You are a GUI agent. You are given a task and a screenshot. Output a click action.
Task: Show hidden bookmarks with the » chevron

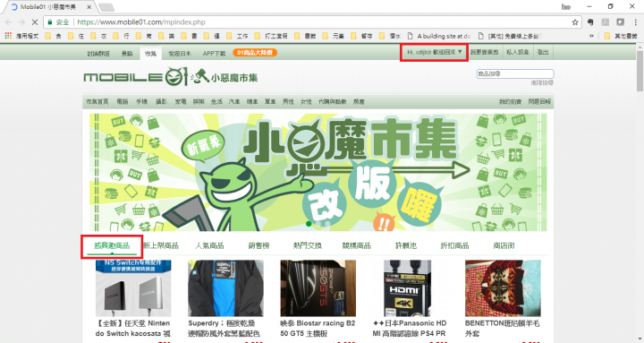point(591,36)
